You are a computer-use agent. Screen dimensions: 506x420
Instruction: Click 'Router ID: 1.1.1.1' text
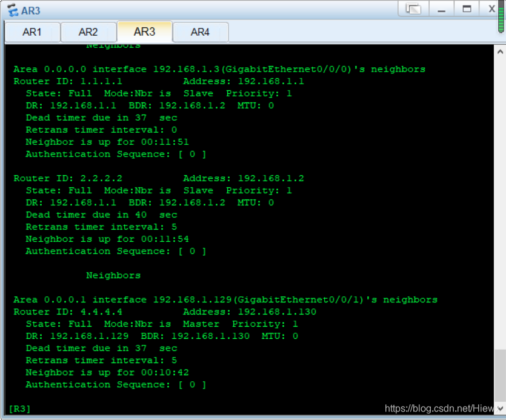click(x=68, y=81)
